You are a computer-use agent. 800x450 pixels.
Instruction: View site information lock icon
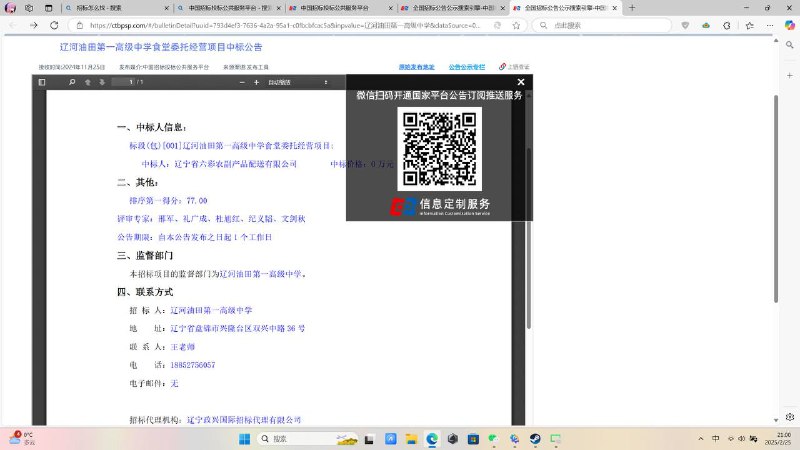click(80, 25)
